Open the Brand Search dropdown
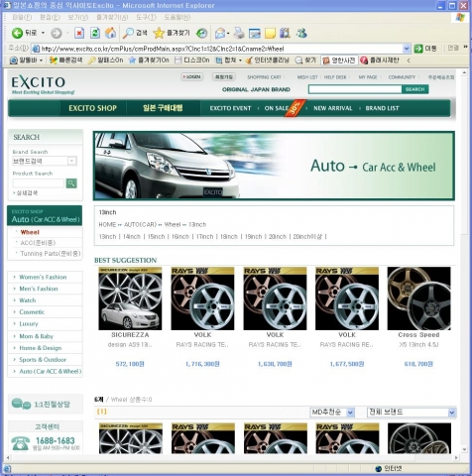Viewport: 472px width, 476px height. tap(71, 161)
